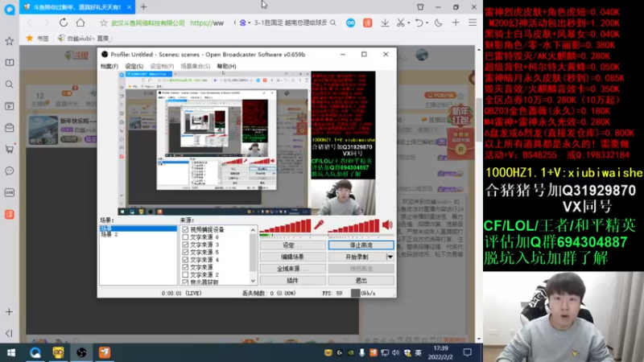Click the volume icon in system tray
Viewport: 644px width, 362px height.
(395, 352)
